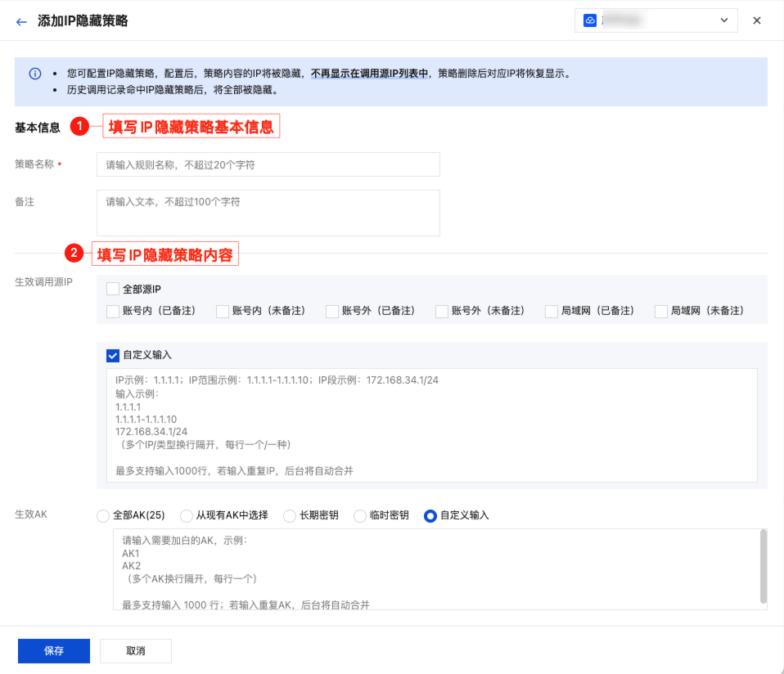Enable 局域网（已备注） checkbox

coord(552,311)
